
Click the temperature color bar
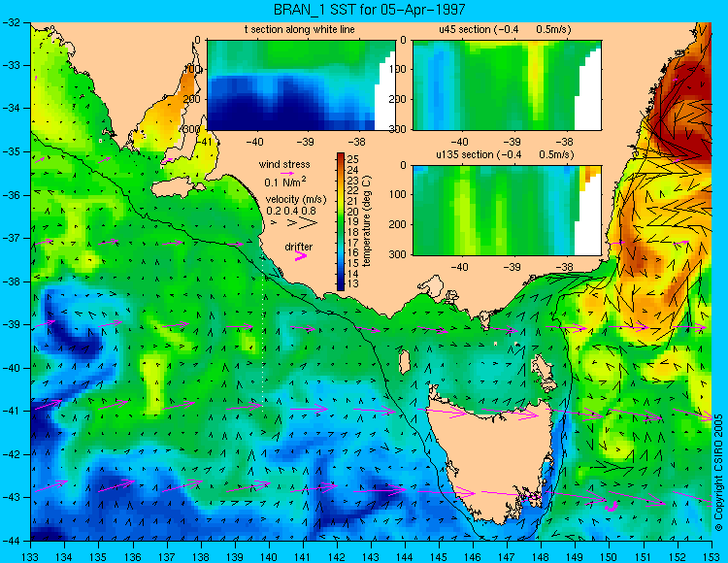tap(341, 221)
